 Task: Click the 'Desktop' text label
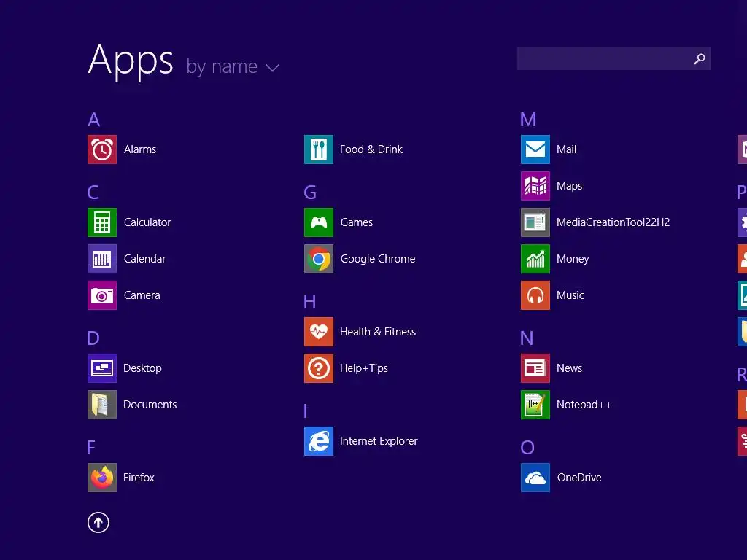(142, 368)
